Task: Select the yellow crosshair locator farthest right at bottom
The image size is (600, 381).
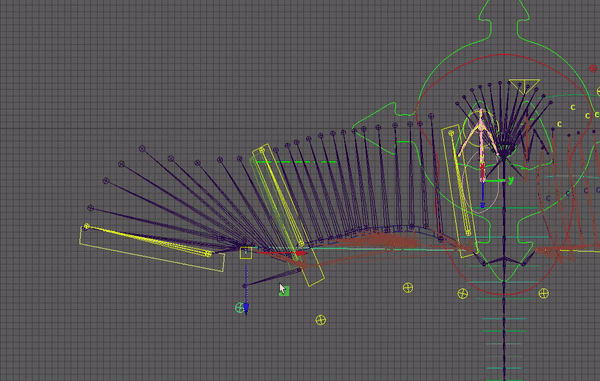Action: click(x=544, y=293)
